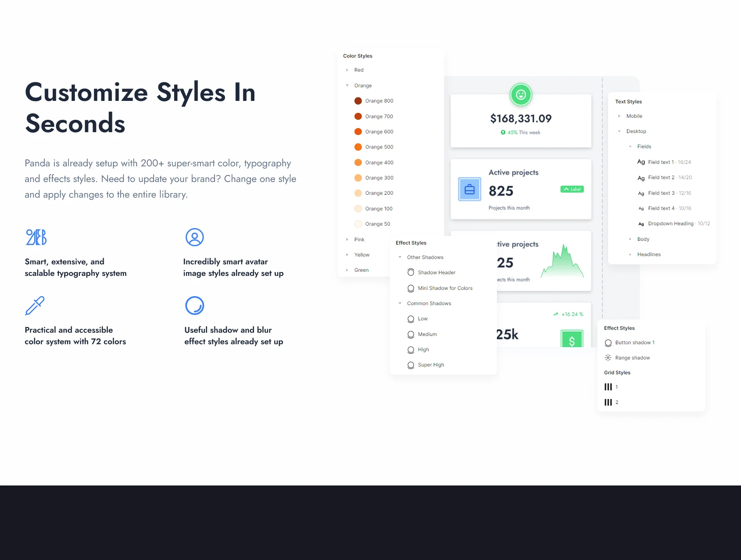
Task: Click Mini Shadow for Colors icon
Action: 411,288
